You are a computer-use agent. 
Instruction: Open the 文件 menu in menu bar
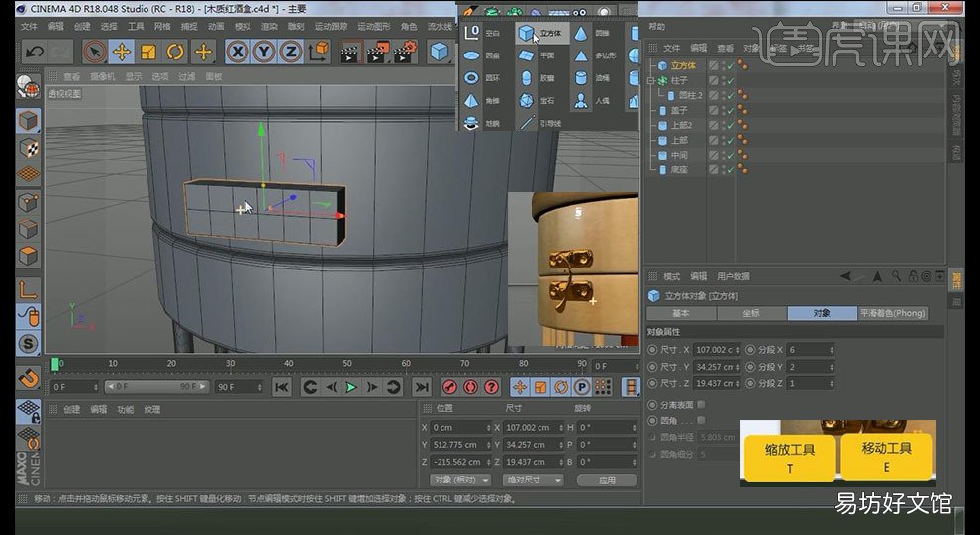tap(29, 27)
